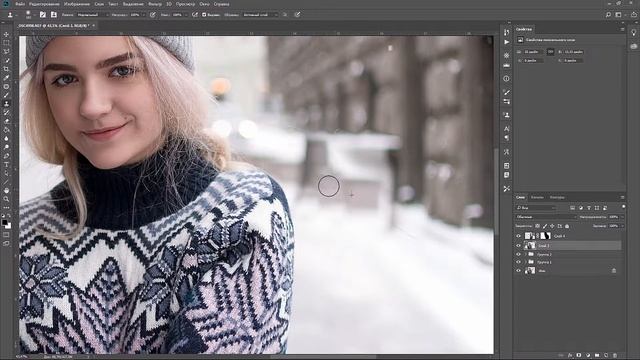Viewport: 640px width, 360px height.
Task: Select the Pen tool
Action: coord(7,156)
